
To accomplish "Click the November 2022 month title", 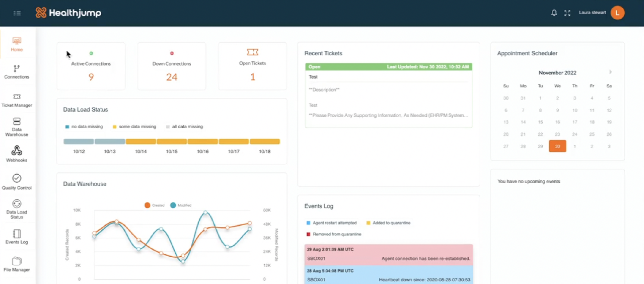I will (557, 73).
